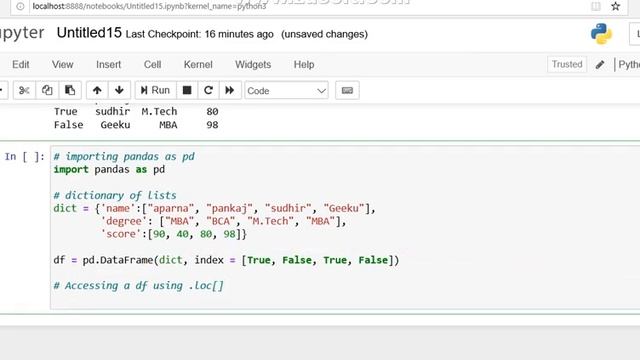View site information icon in address bar
This screenshot has height=360, width=640.
[20, 6]
